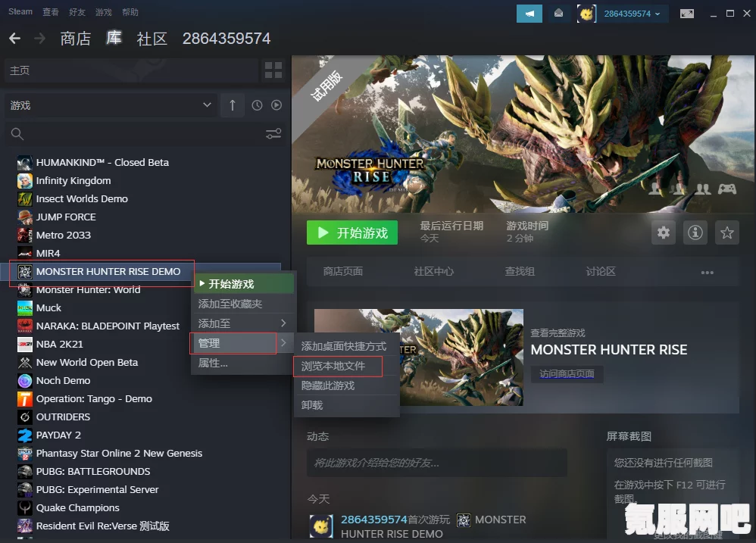
Task: Click the Infinity Kingdom game icon
Action: [x=24, y=181]
